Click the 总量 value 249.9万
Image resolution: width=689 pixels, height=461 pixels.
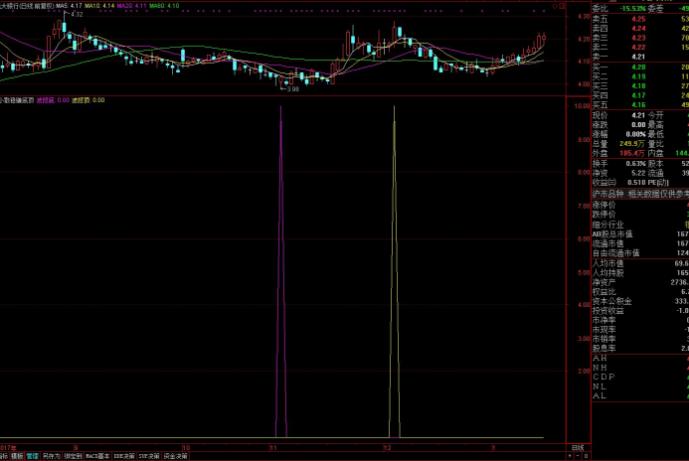pos(632,144)
